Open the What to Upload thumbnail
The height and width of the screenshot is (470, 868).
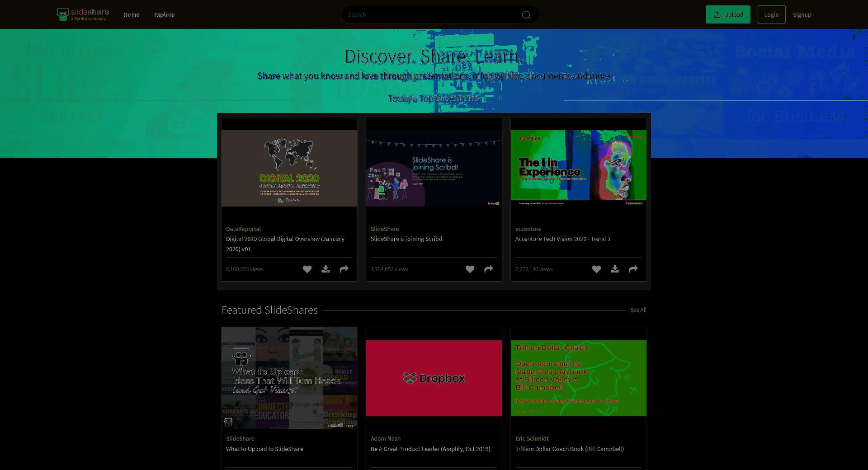(289, 378)
